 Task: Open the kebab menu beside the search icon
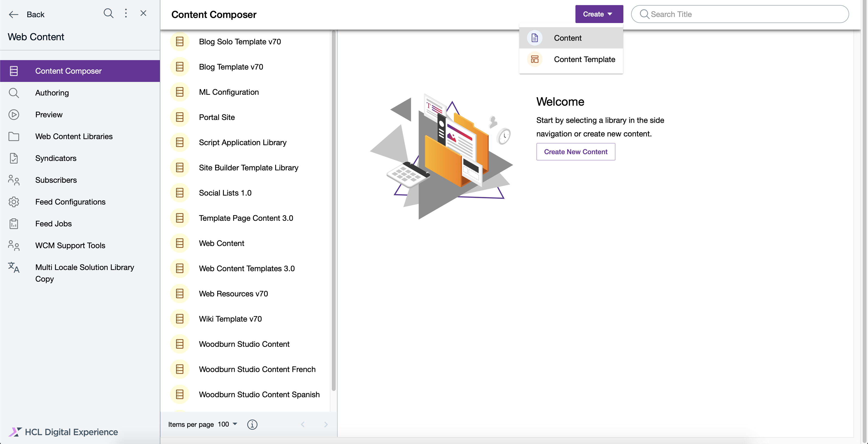click(126, 14)
